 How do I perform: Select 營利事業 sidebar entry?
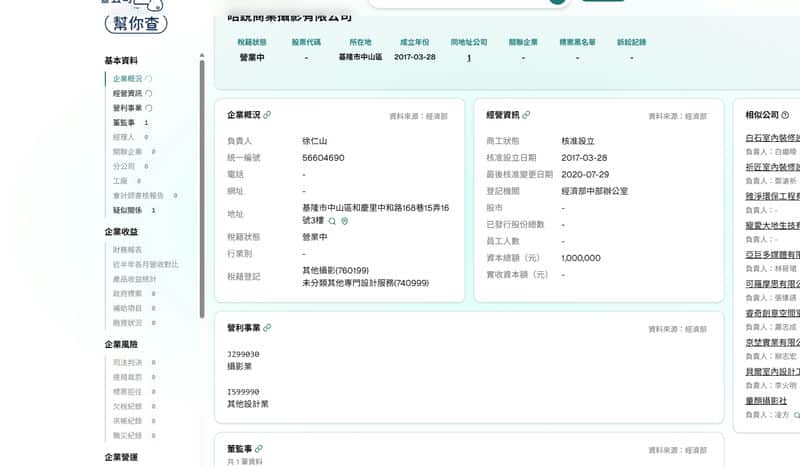click(127, 108)
